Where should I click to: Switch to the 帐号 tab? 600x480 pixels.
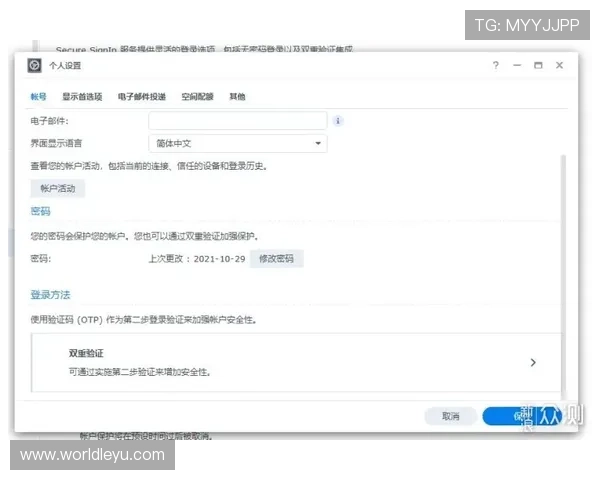(x=38, y=97)
